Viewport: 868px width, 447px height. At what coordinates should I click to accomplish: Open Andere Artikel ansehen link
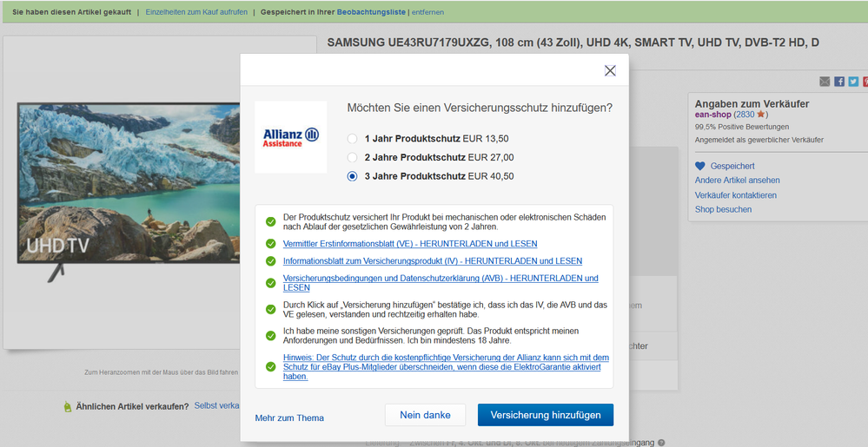pyautogui.click(x=738, y=181)
